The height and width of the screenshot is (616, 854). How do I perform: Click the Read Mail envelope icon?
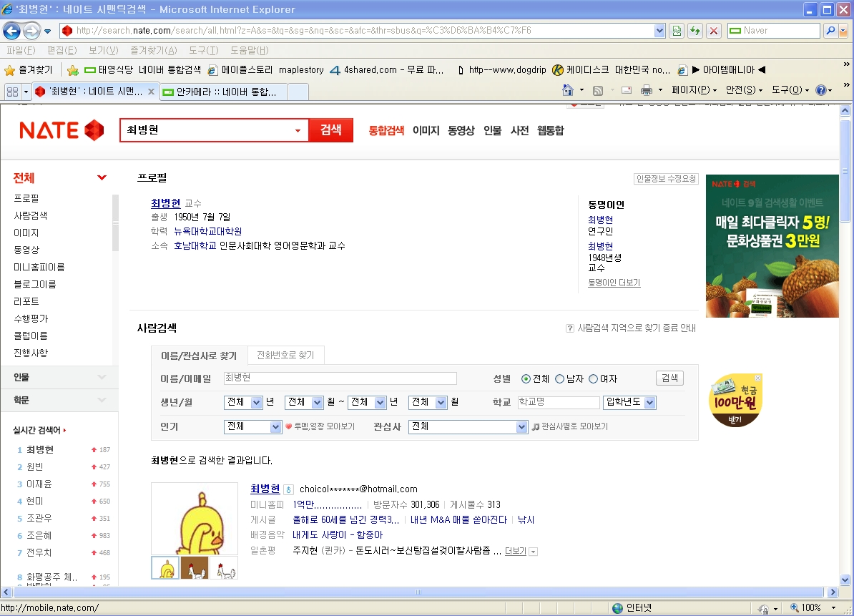tap(627, 90)
